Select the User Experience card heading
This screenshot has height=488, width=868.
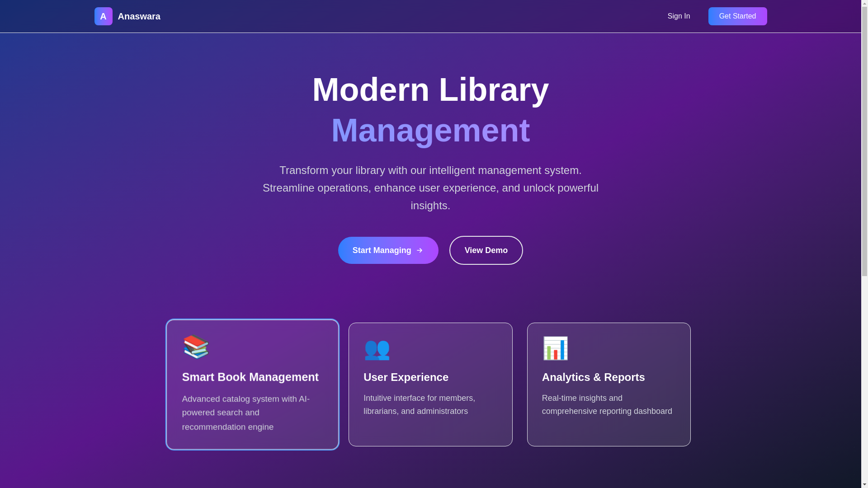pyautogui.click(x=406, y=377)
